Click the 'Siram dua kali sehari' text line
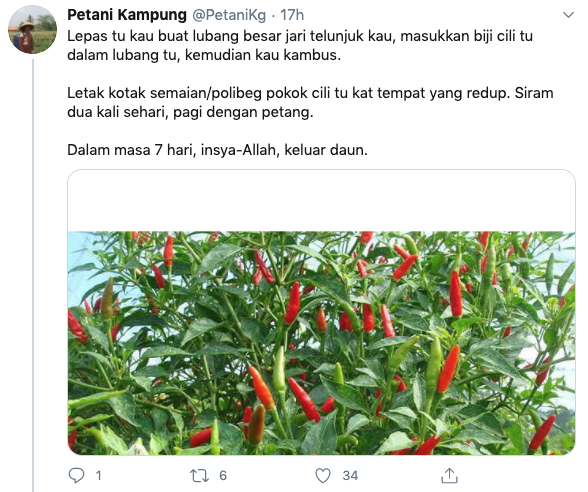588x492 pixels. point(190,112)
